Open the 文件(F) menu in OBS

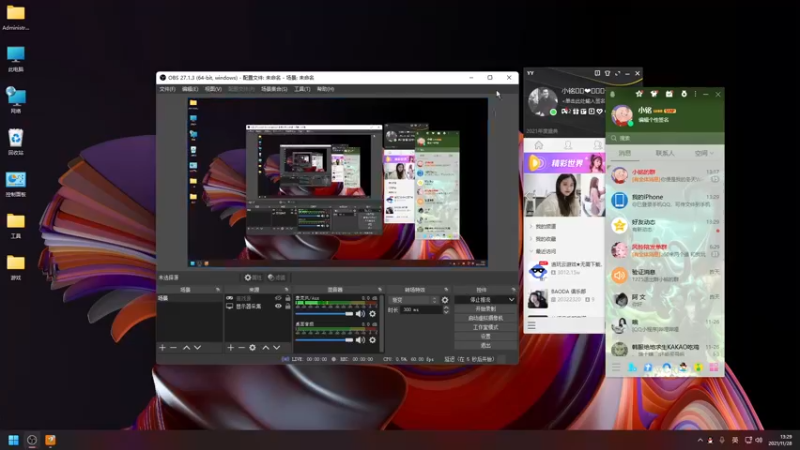167,89
